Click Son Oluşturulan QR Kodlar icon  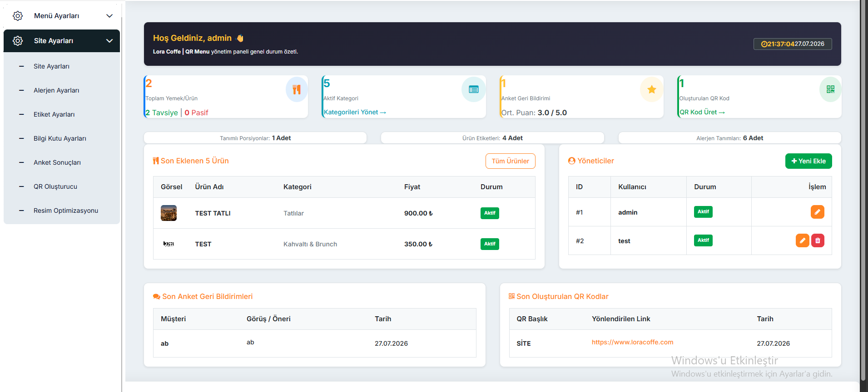coord(512,296)
